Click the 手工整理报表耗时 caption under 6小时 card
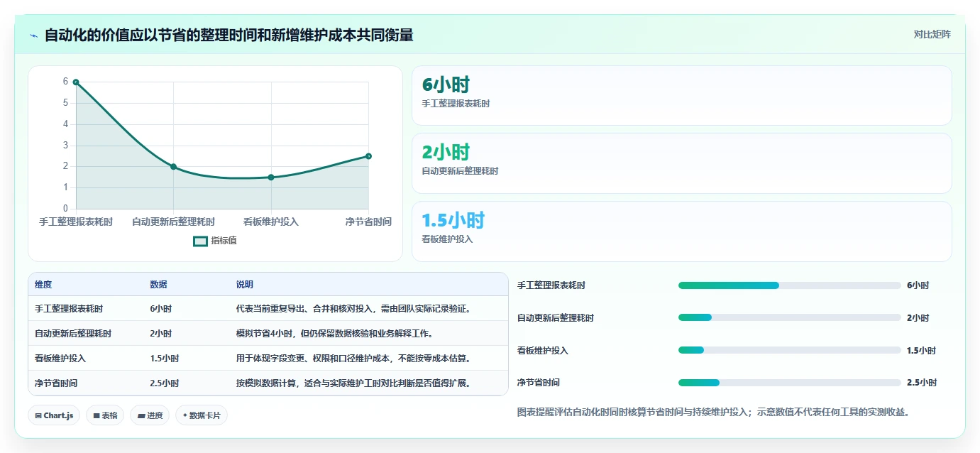 [x=456, y=104]
